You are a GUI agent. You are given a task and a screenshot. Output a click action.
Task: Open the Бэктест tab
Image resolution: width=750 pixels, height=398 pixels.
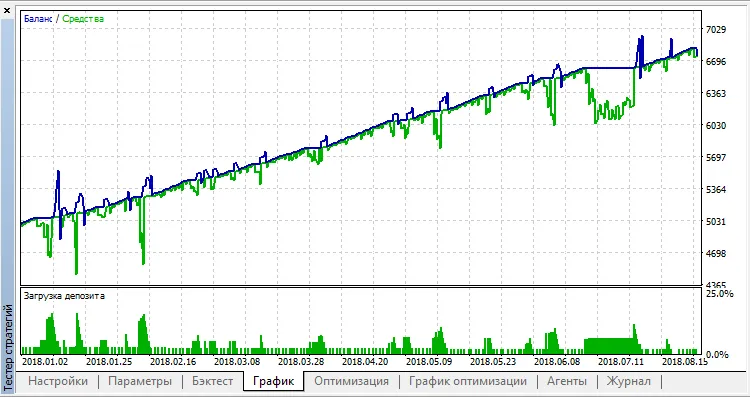pos(212,381)
